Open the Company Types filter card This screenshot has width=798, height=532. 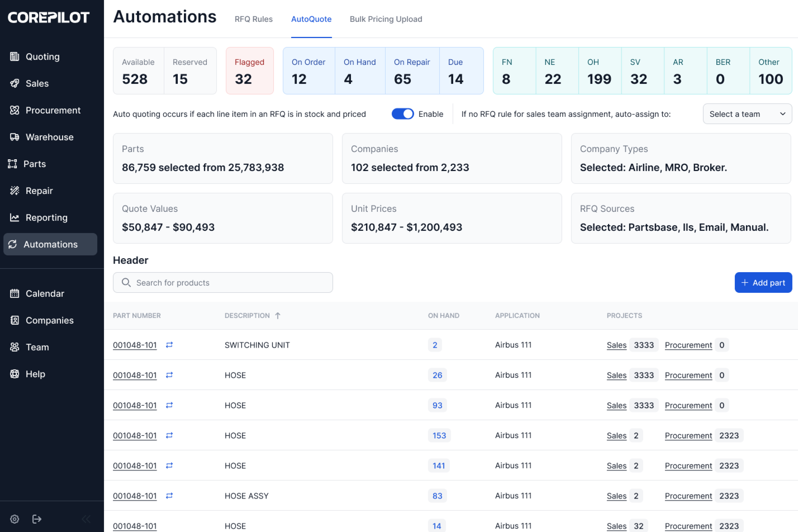coord(681,158)
